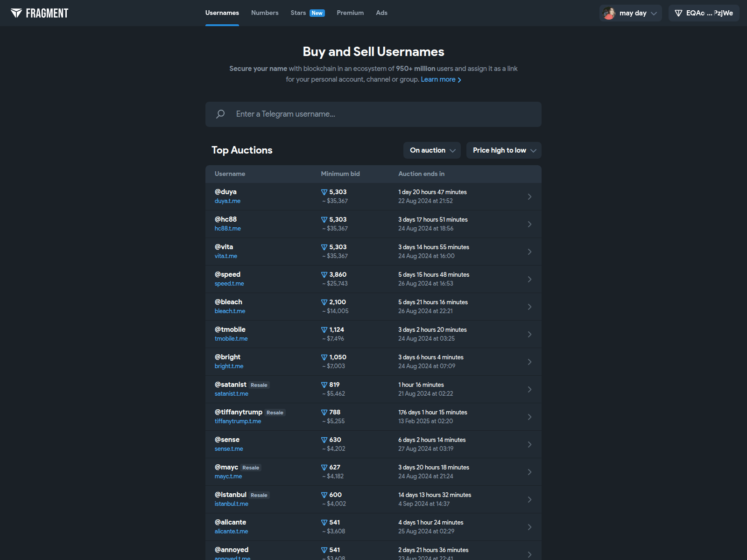Open @tmobile row chevron arrow
Screen dimensions: 747x560
[x=529, y=334]
